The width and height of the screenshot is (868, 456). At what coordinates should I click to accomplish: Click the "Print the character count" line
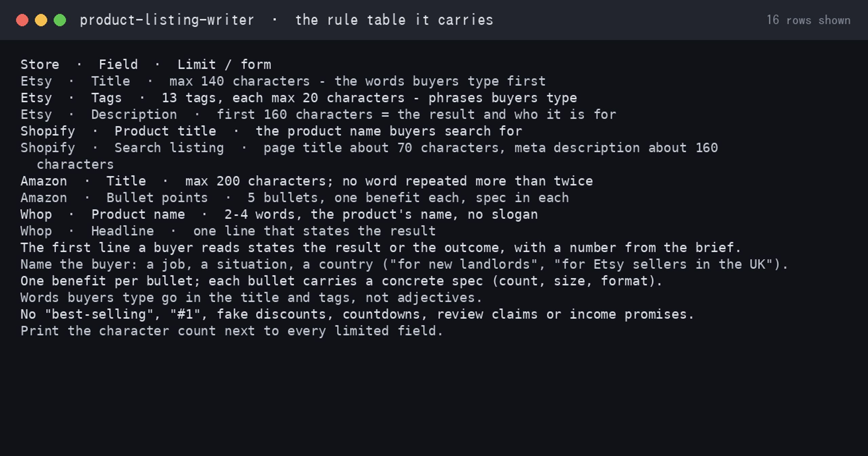tap(232, 330)
